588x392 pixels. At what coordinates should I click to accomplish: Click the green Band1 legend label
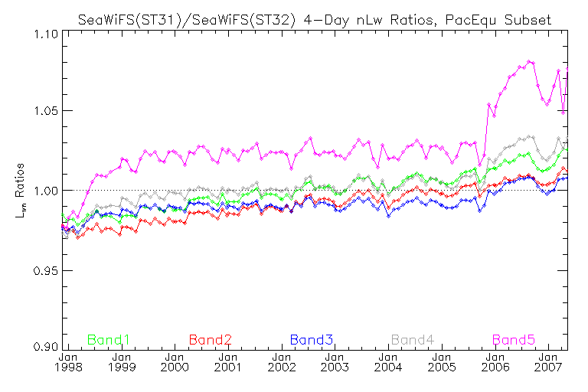[x=109, y=340]
